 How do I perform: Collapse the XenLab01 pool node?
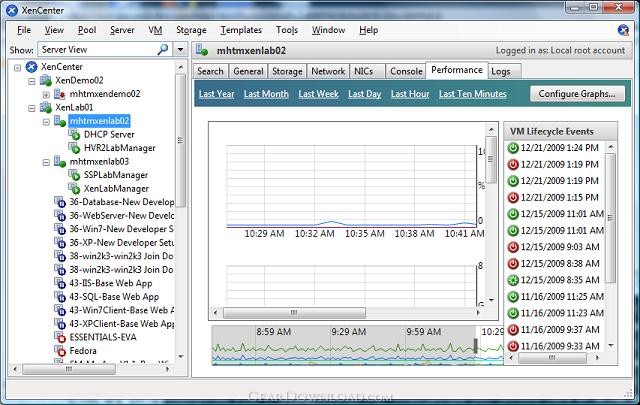point(32,108)
